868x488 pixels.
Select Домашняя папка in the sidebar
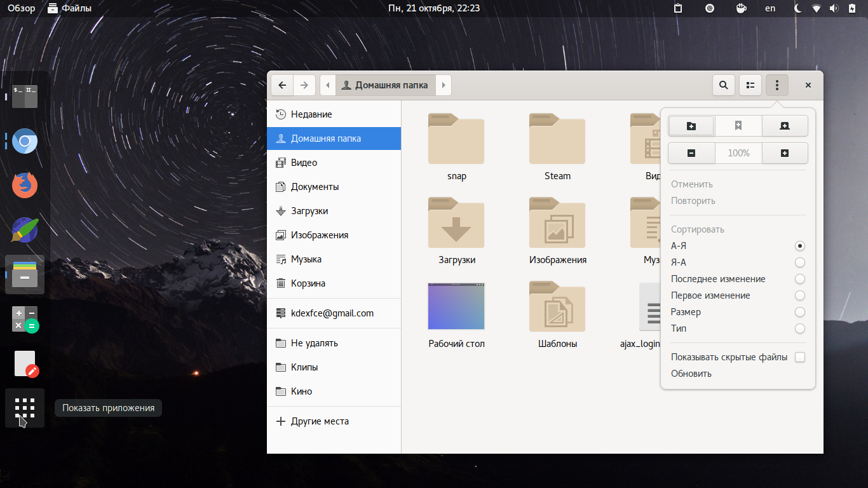[334, 139]
